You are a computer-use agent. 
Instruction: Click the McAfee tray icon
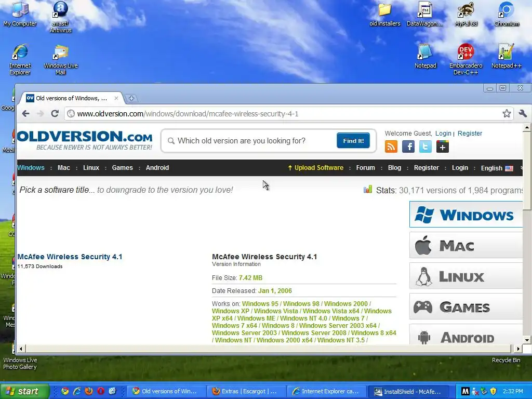465,392
